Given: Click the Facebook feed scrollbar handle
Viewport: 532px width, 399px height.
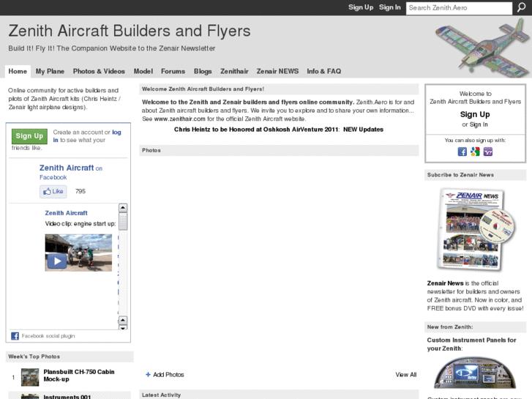Looking at the screenshot, I should tap(123, 221).
